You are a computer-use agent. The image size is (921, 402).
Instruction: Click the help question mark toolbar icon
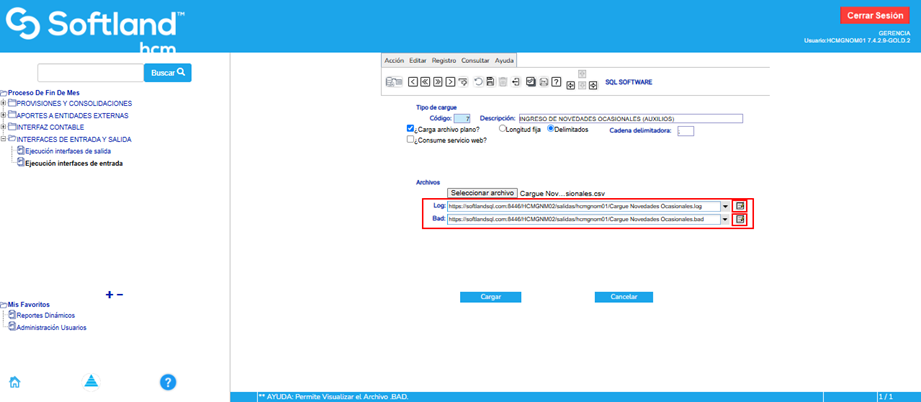556,82
